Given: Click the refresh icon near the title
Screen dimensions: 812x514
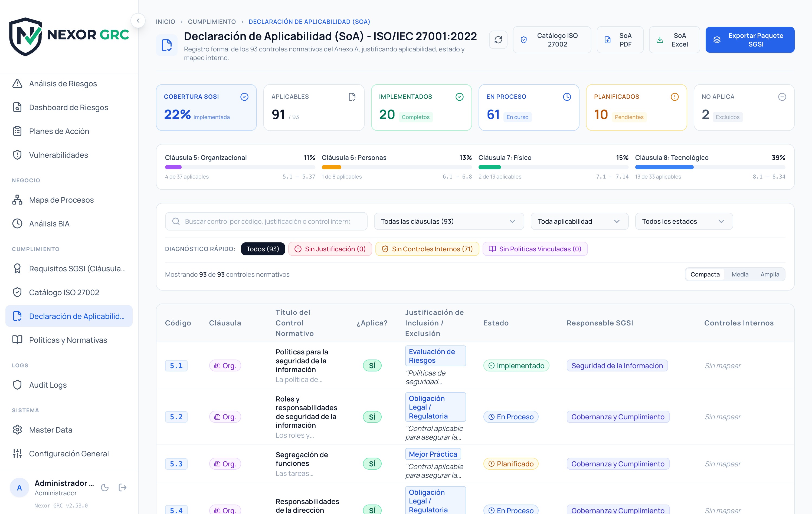Looking at the screenshot, I should [498, 40].
